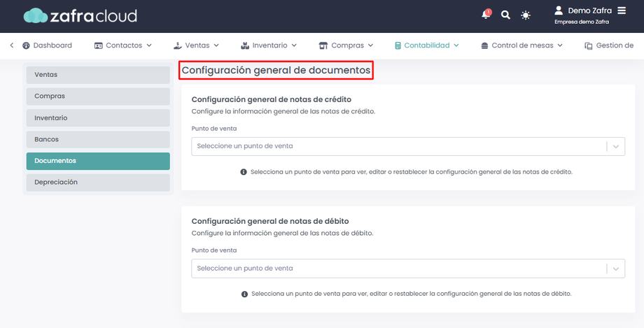
Task: Click the Contactos card icon
Action: click(98, 45)
